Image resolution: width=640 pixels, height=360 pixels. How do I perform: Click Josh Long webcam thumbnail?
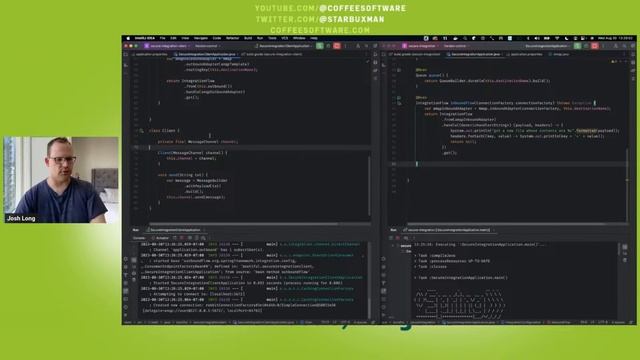61,180
